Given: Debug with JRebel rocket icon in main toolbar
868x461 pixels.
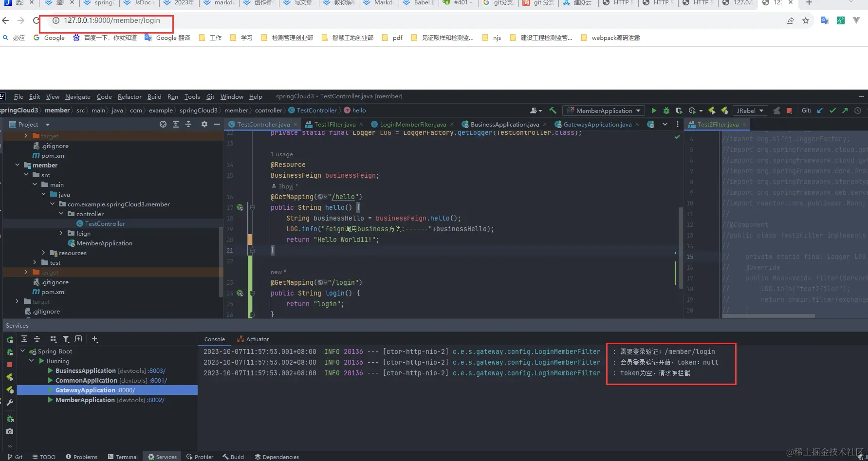Looking at the screenshot, I should point(724,111).
